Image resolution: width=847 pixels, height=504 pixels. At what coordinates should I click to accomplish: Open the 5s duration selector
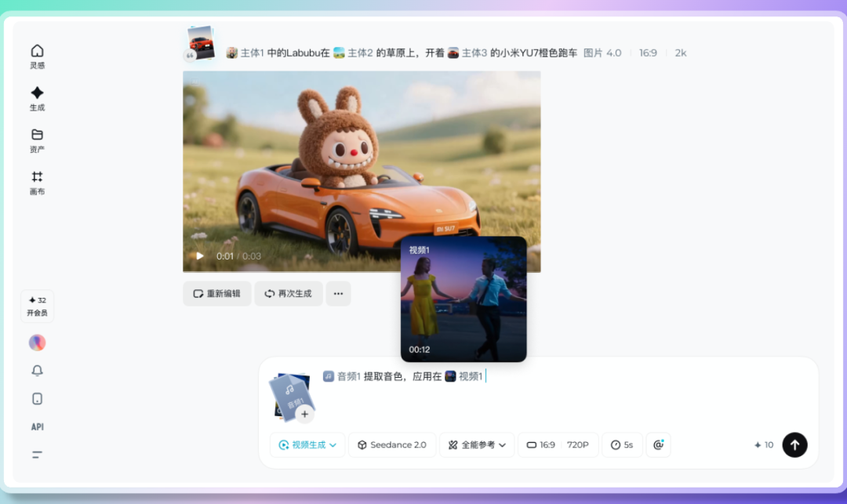(x=622, y=444)
